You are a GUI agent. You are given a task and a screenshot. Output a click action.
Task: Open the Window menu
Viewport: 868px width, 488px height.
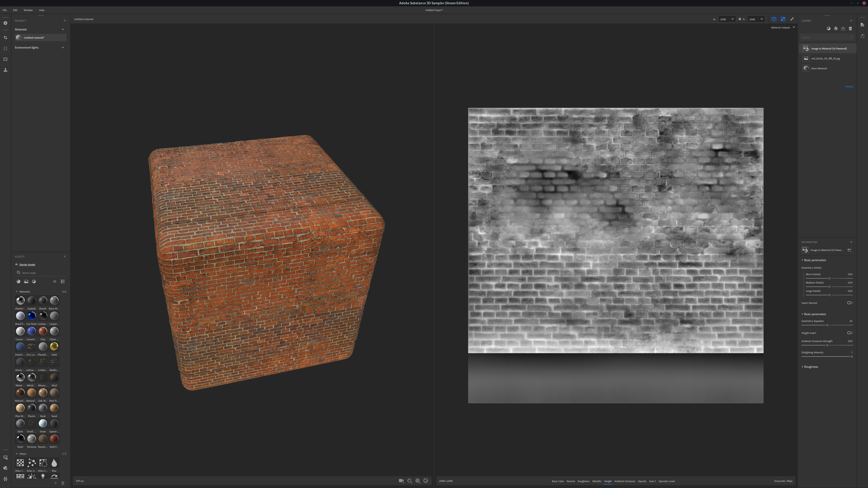click(x=28, y=10)
